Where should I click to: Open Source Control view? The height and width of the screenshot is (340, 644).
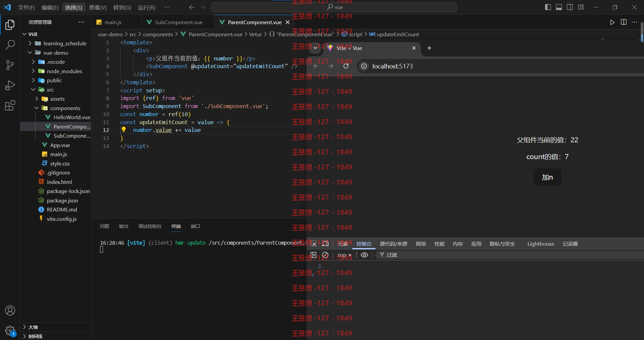coord(10,65)
